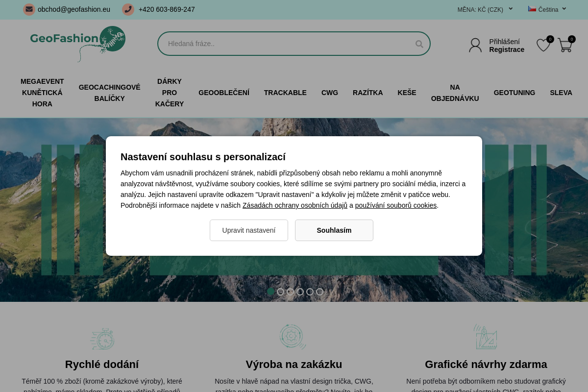The image size is (588, 392).
Task: Go to homepage via GeoFashion logo
Action: [77, 44]
